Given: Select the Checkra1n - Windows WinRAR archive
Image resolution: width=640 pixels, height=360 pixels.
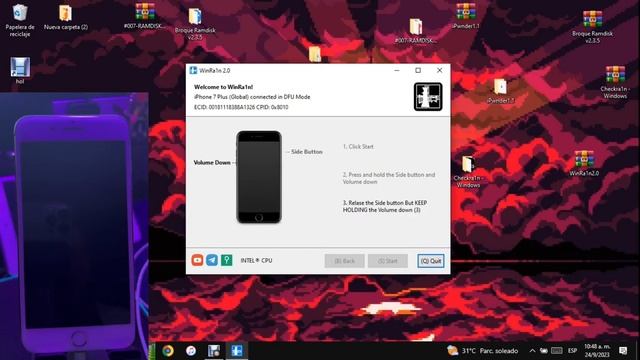Looking at the screenshot, I should (615, 82).
